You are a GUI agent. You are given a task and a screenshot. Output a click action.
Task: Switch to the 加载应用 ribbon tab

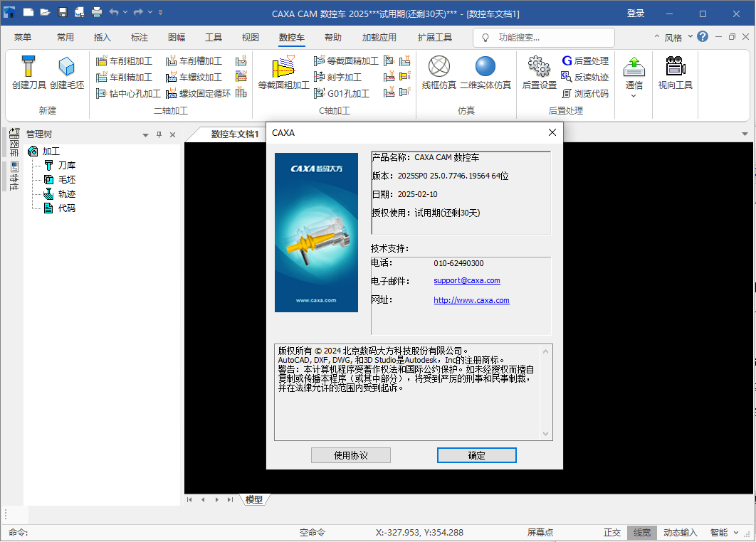(379, 37)
